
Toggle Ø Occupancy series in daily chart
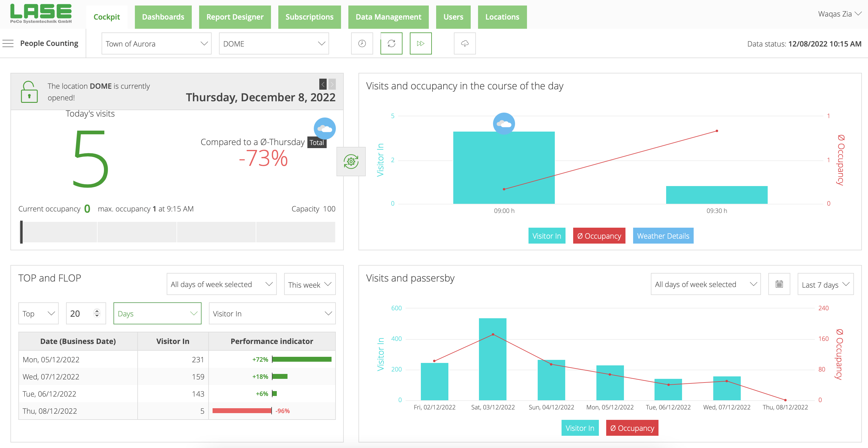point(599,236)
